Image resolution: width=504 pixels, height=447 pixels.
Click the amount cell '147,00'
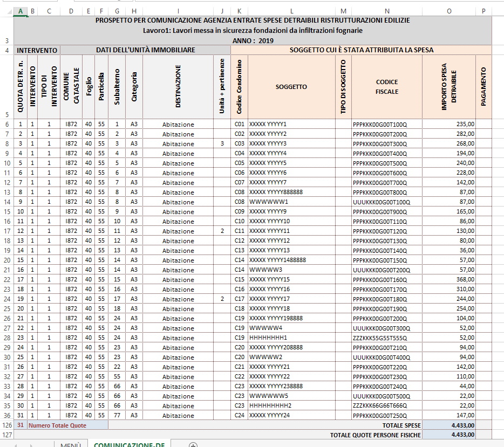pyautogui.click(x=449, y=416)
